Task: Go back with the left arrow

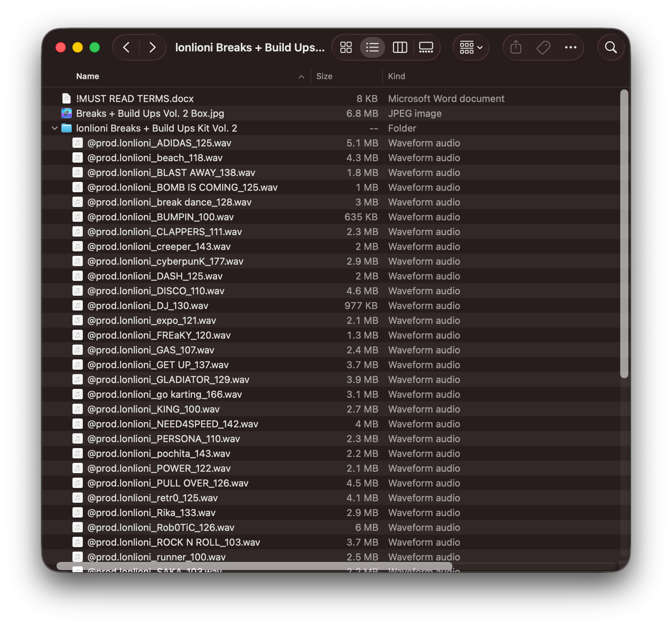Action: coord(126,47)
